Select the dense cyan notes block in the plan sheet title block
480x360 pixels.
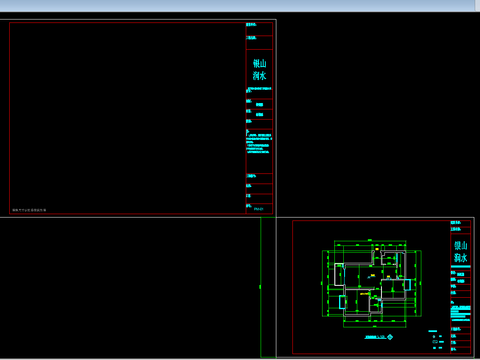460,312
